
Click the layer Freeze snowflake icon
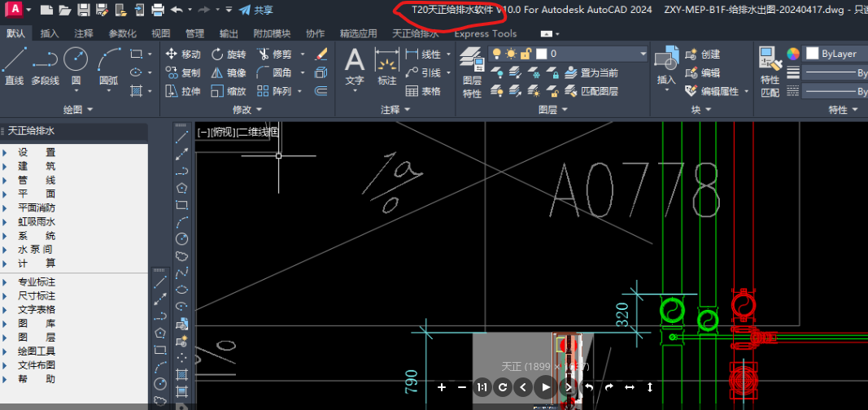coord(534,72)
